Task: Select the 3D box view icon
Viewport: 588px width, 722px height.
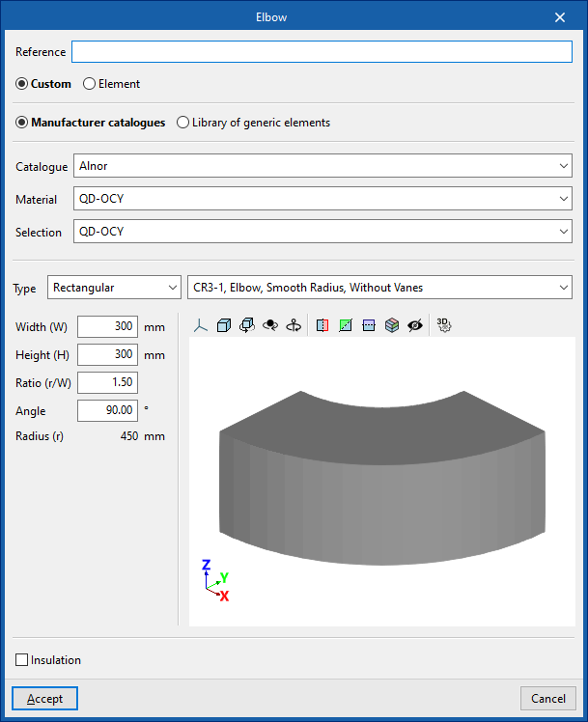Action: pyautogui.click(x=224, y=325)
